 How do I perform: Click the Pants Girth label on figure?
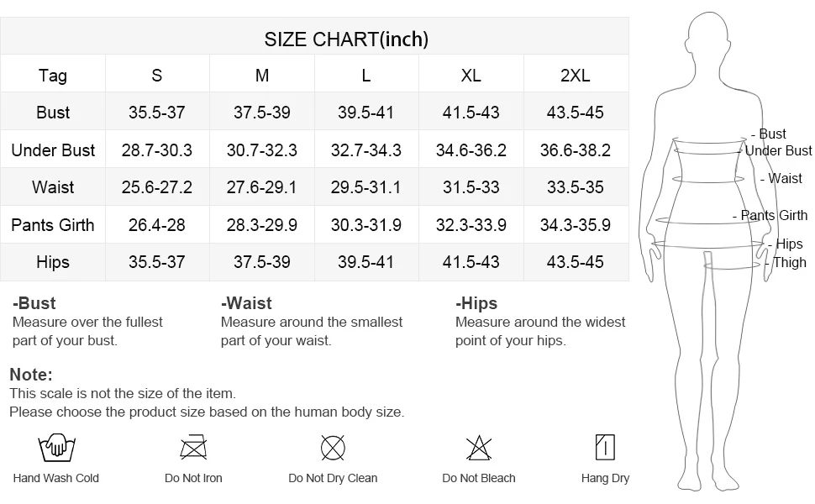pyautogui.click(x=770, y=216)
